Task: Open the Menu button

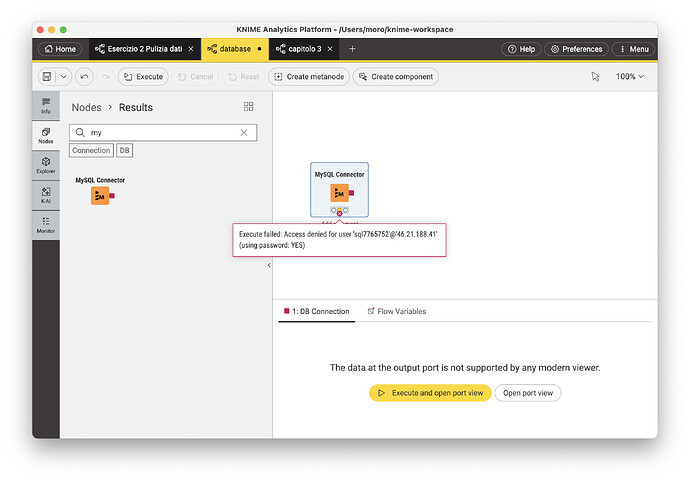Action: tap(634, 49)
